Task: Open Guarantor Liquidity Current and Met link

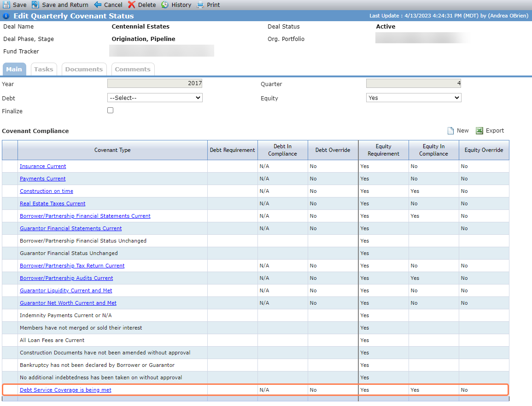Action: point(66,290)
